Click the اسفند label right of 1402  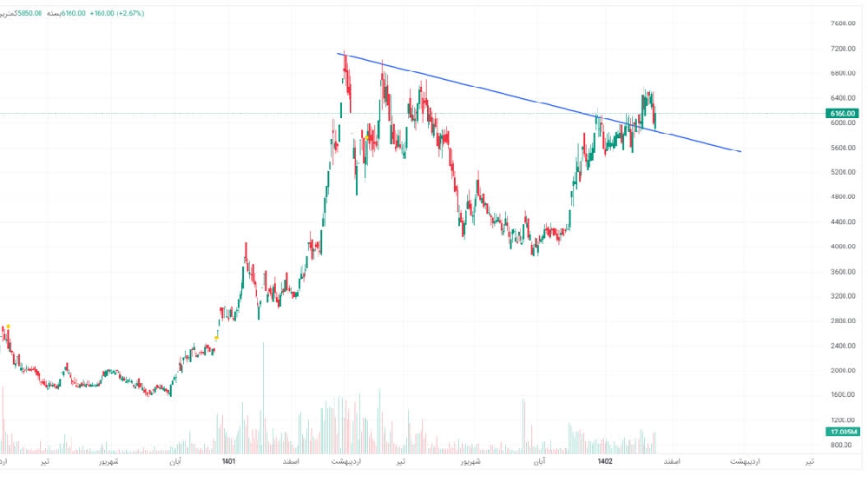click(672, 461)
